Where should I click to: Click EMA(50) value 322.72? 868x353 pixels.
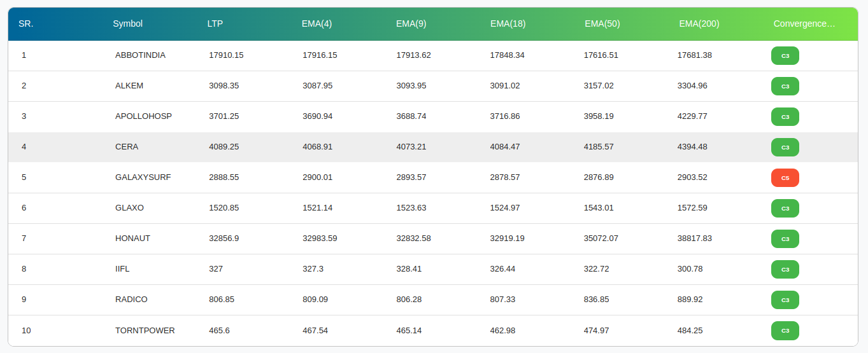(597, 269)
